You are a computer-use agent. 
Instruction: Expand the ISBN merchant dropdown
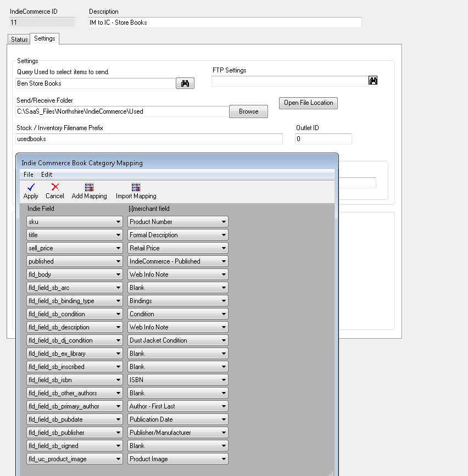177,380
